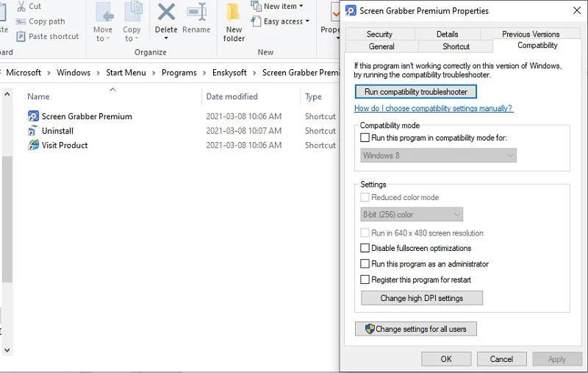Expand the New item dropdown arrow
Image resolution: width=588 pixels, height=373 pixels.
click(301, 6)
